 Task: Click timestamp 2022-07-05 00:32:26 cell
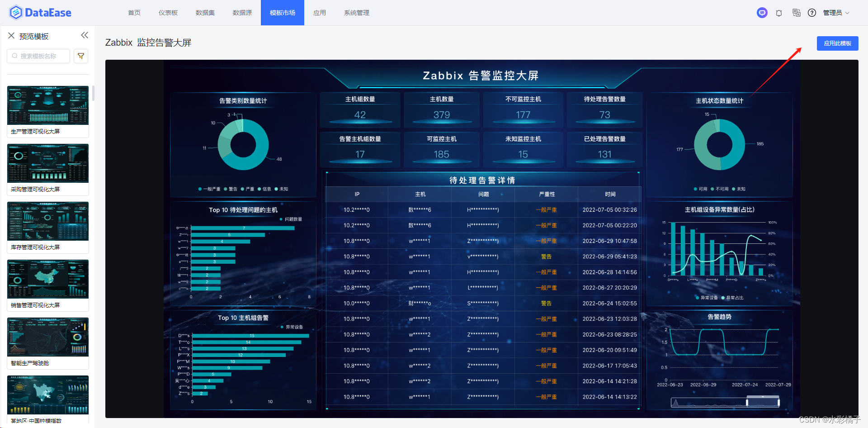[x=610, y=210]
